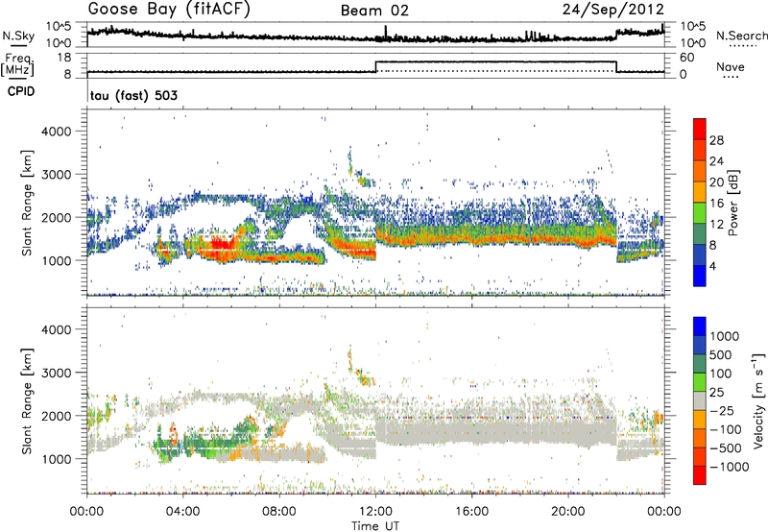Click the '20:00' time axis tick label
Viewport: 768px width, 532px height.
568,512
